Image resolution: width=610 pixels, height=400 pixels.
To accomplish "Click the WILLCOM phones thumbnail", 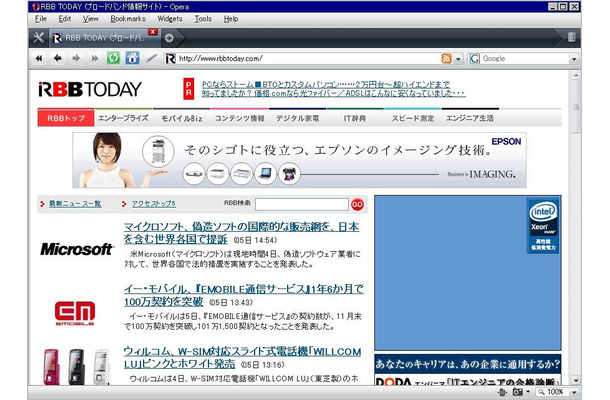I will [76, 367].
